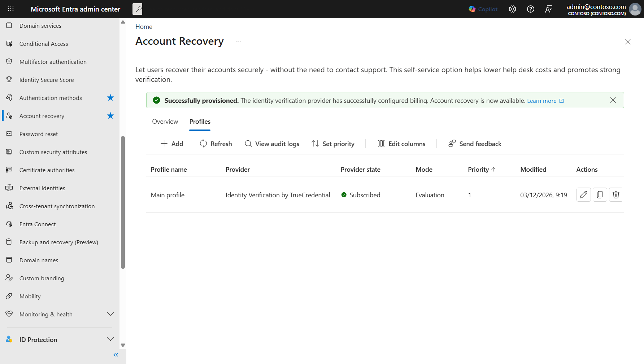Click the Backup and recovery icon
644x364 pixels.
coord(9,242)
